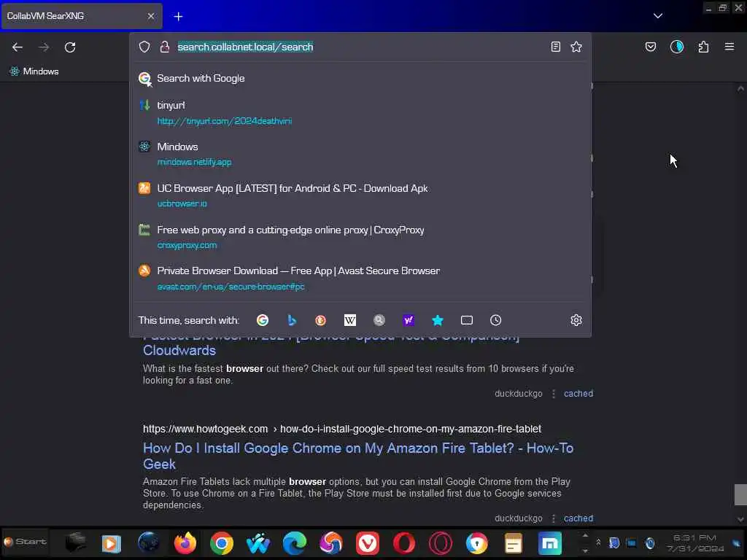Open the Cloudwards result link
The image size is (747, 560).
tap(179, 351)
